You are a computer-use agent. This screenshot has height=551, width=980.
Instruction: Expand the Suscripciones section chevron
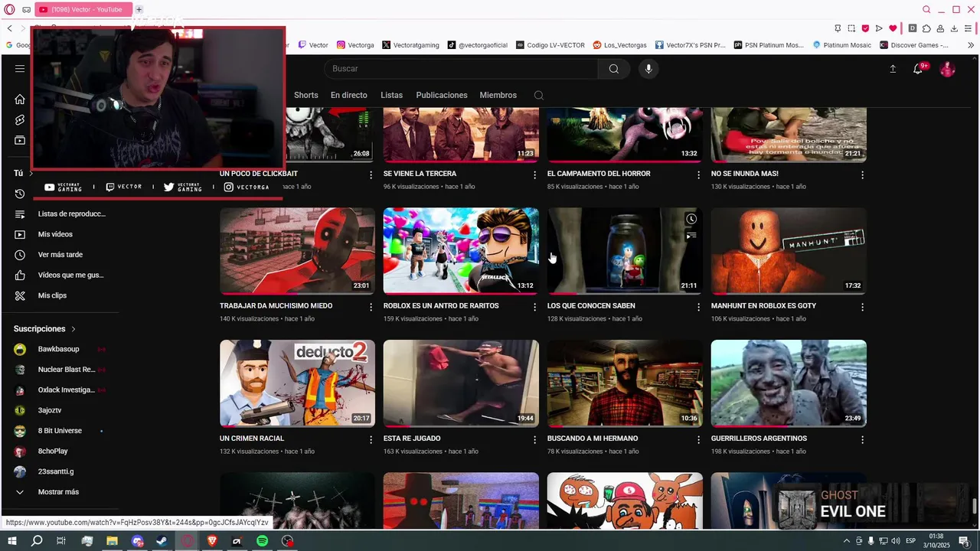tap(73, 329)
